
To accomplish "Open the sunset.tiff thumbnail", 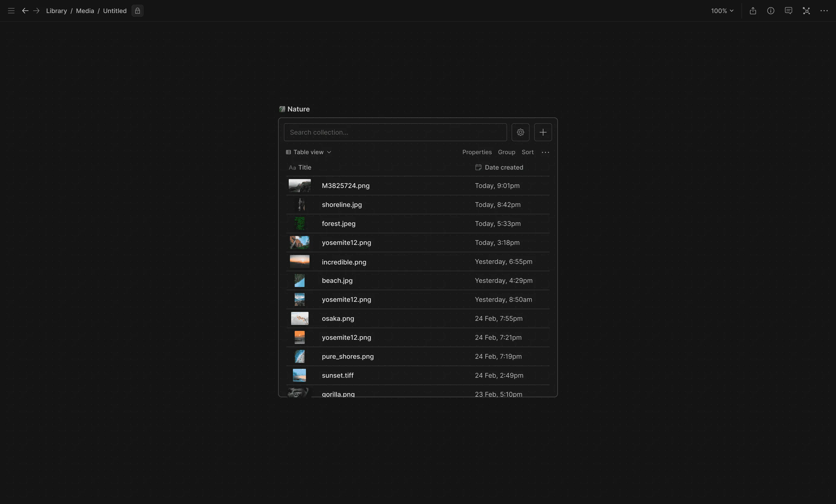I will coord(299,375).
